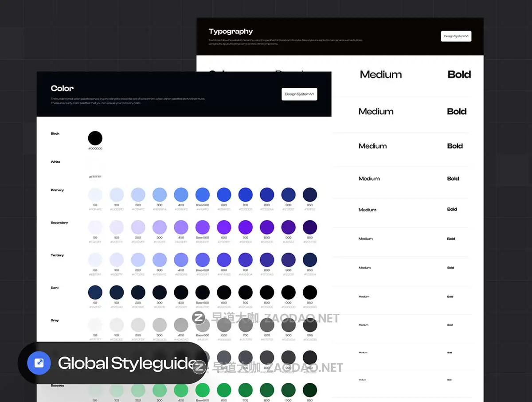
Task: Switch to the Typography card heading
Action: (x=231, y=31)
